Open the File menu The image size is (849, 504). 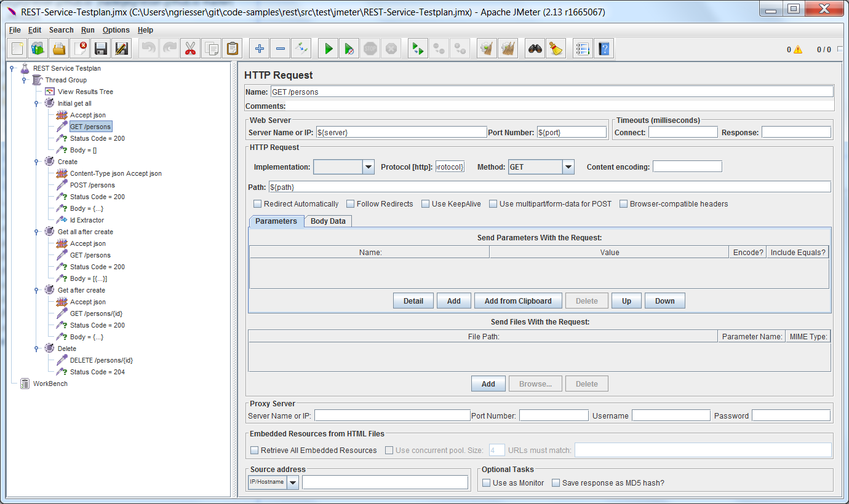[15, 30]
